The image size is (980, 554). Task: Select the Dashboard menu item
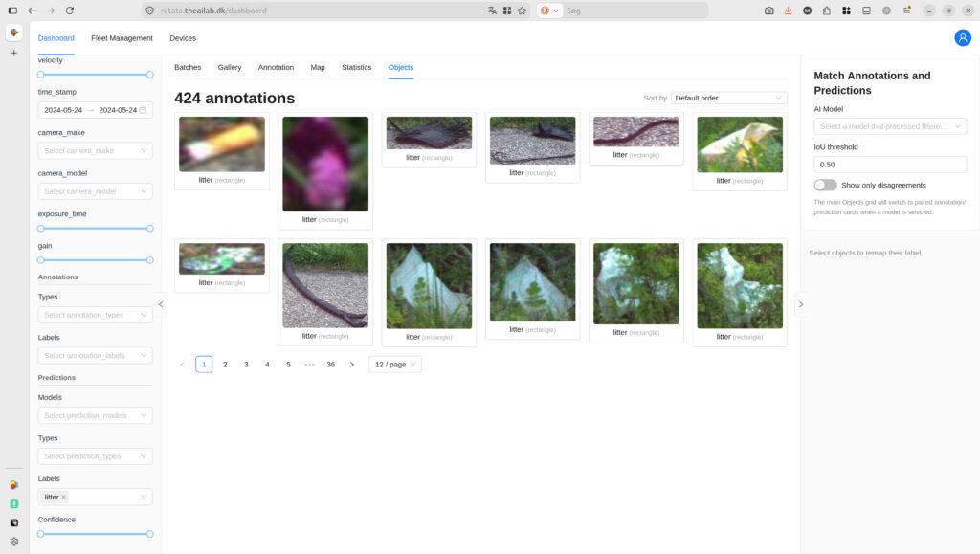coord(56,38)
